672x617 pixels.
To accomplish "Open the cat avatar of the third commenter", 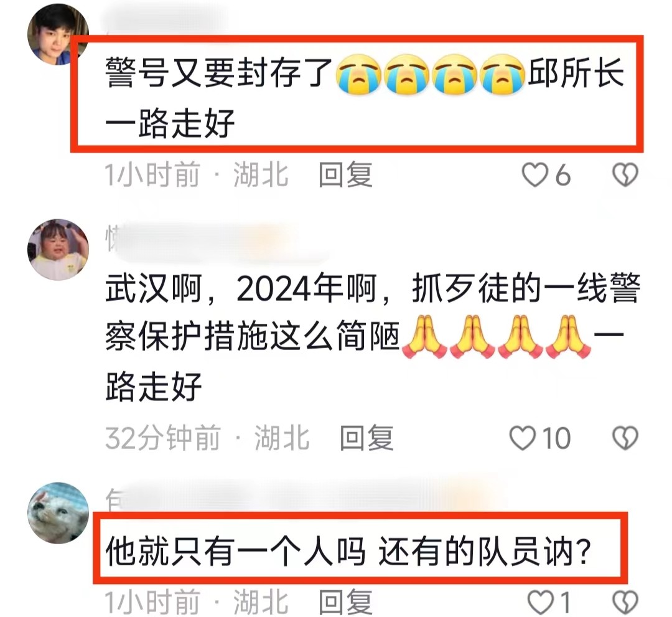I will coord(58,513).
